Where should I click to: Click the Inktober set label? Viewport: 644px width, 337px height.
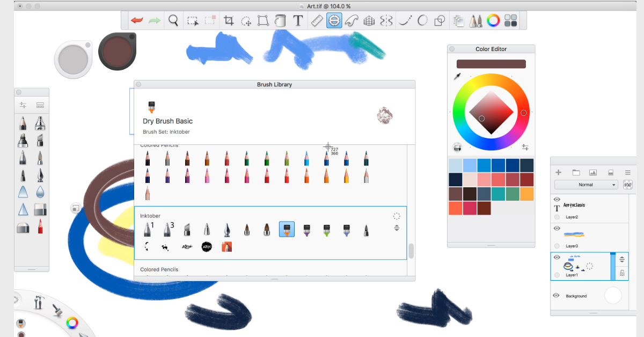pyautogui.click(x=150, y=216)
